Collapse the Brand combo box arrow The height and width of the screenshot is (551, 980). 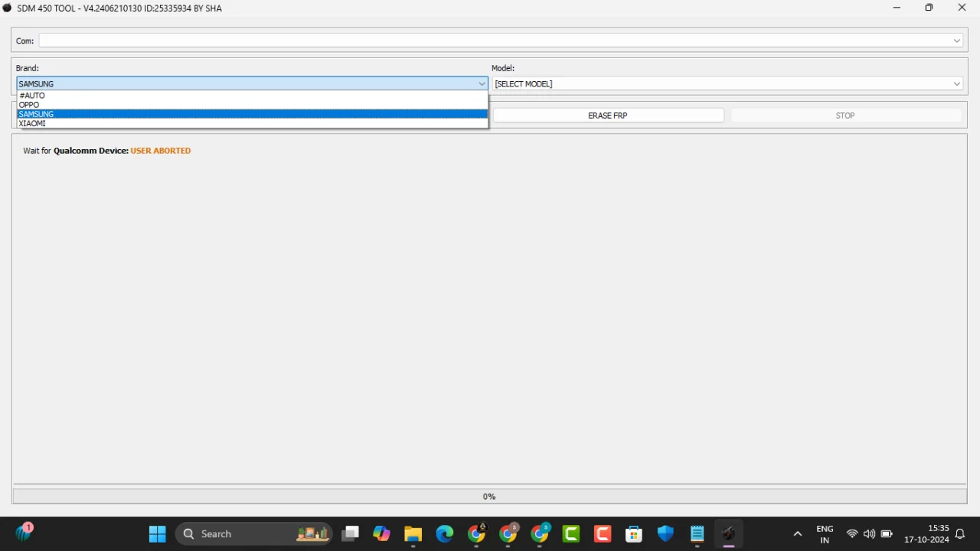pos(482,83)
